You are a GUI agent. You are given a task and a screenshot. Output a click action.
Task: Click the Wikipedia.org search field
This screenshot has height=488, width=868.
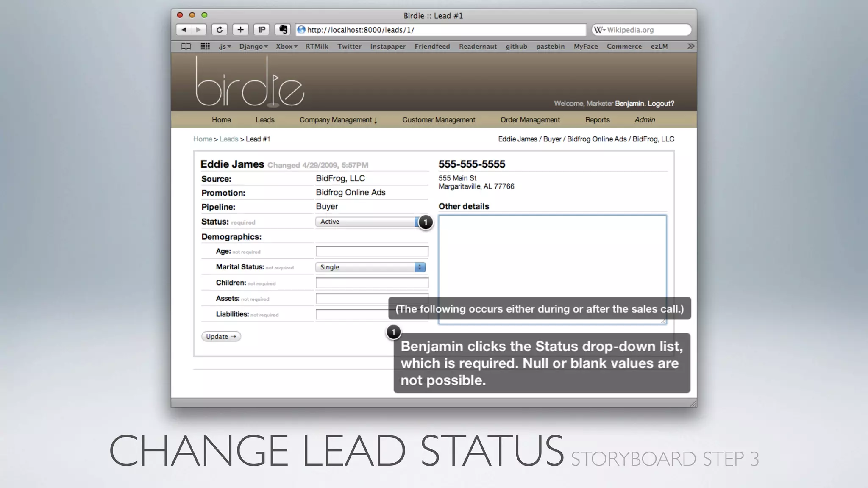(642, 30)
